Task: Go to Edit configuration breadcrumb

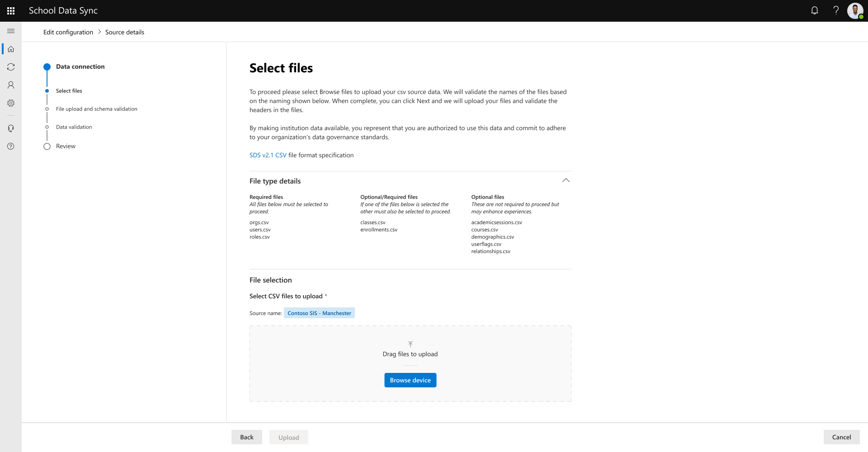Action: 68,32
